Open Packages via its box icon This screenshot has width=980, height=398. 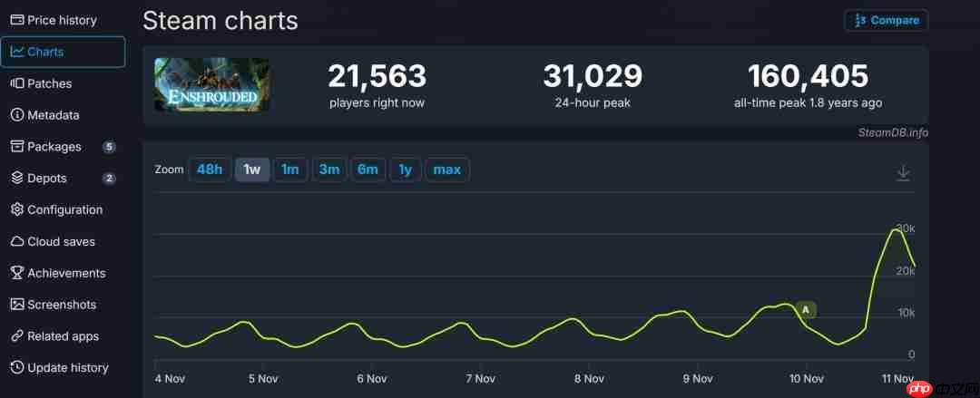click(17, 147)
